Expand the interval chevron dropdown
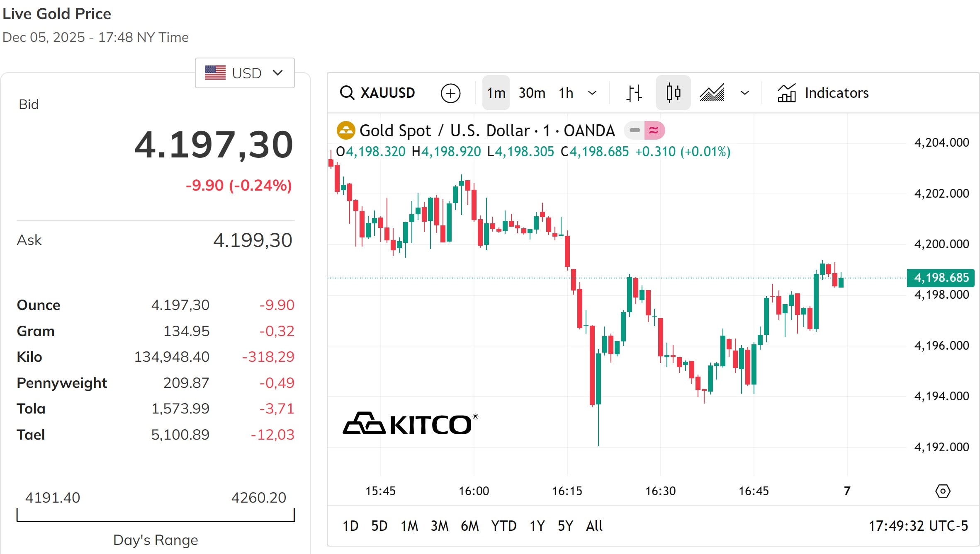The width and height of the screenshot is (980, 554). tap(592, 92)
